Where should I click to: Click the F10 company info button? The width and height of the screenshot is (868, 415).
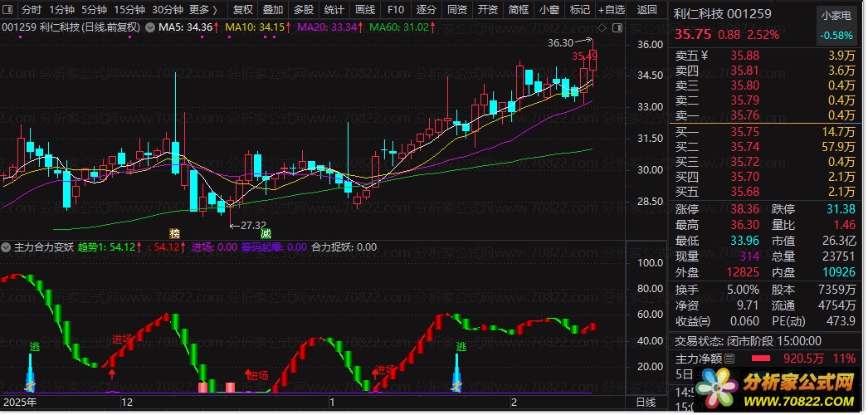396,10
